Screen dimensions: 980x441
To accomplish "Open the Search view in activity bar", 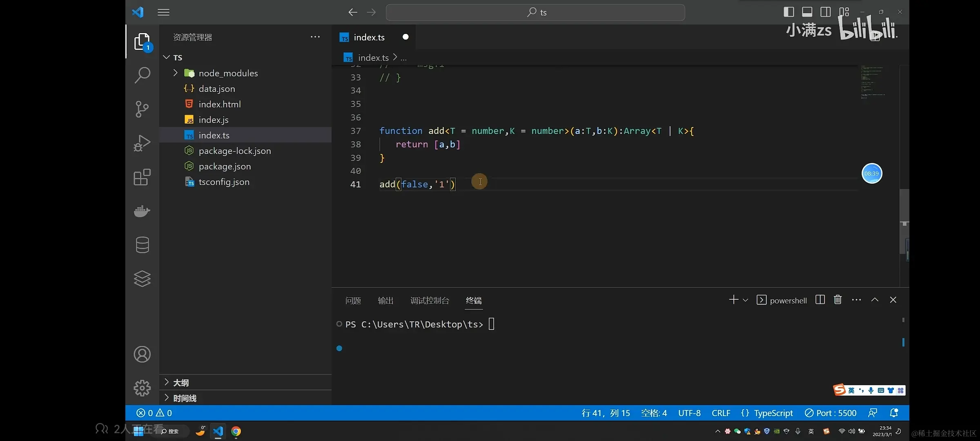I will (x=142, y=75).
